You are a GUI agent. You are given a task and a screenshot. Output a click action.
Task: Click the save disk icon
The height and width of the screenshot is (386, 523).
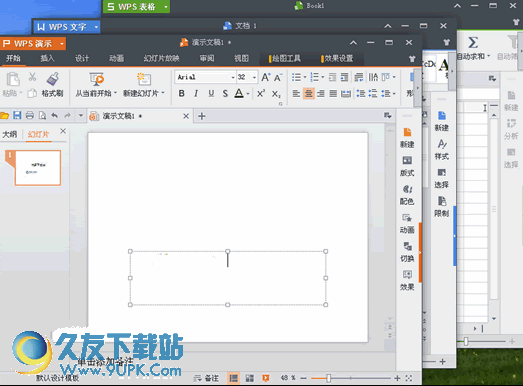pos(17,115)
